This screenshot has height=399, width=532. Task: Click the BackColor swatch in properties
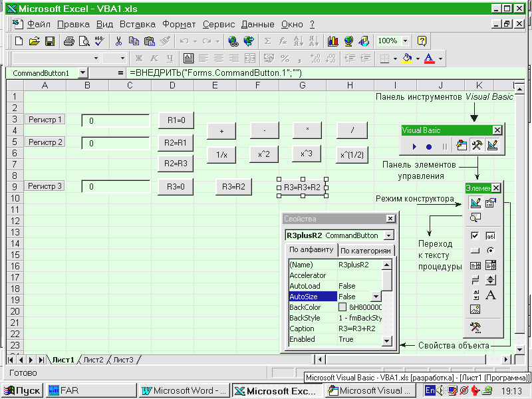[342, 307]
